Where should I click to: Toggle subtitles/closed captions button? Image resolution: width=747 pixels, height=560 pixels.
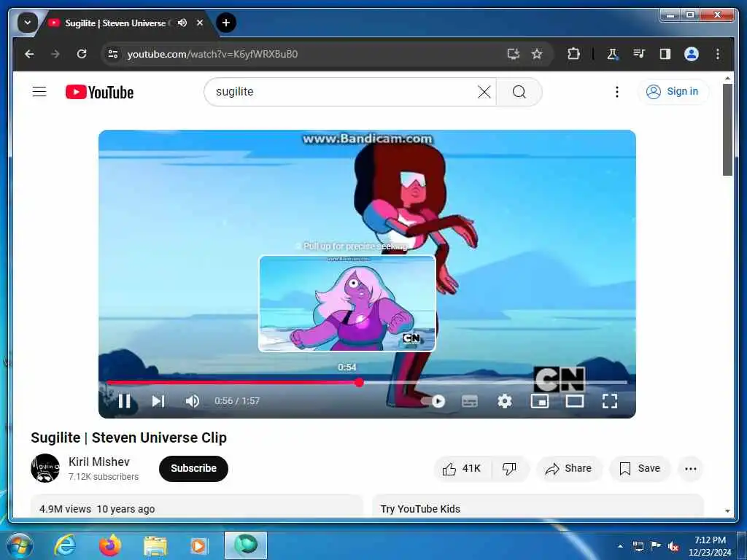470,401
